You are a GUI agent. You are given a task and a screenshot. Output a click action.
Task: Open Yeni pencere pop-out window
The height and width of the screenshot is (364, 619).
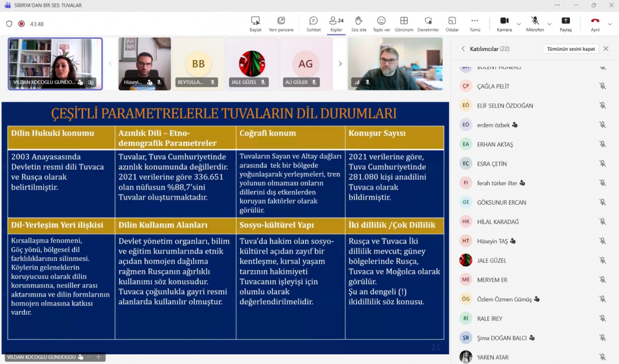[281, 21]
